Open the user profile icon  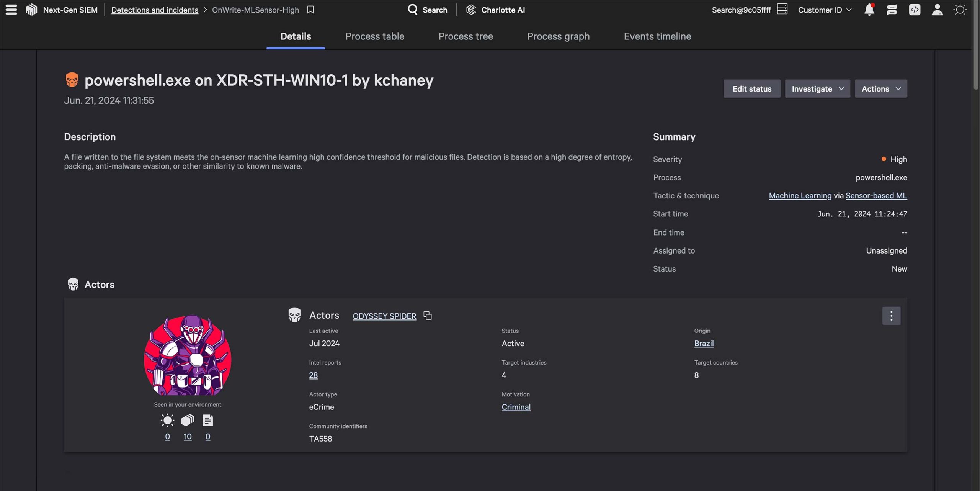click(937, 10)
